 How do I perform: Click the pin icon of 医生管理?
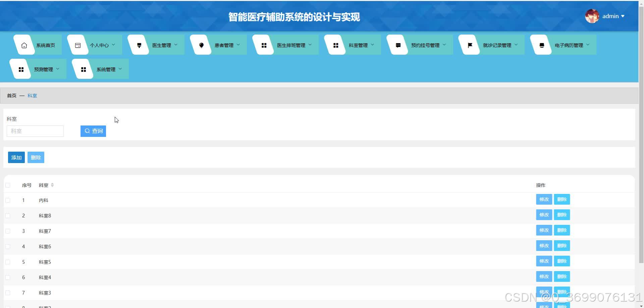[x=139, y=45]
